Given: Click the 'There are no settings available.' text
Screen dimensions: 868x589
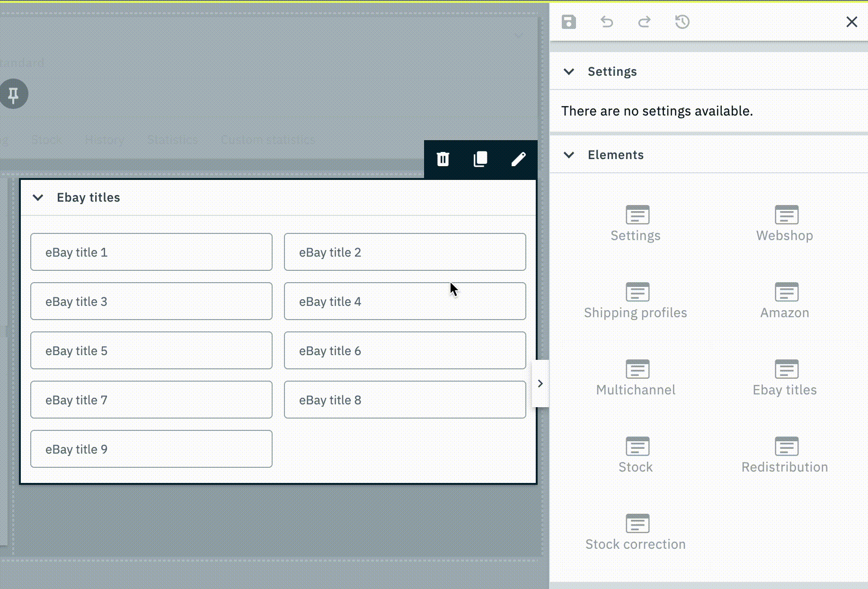Looking at the screenshot, I should [x=657, y=111].
